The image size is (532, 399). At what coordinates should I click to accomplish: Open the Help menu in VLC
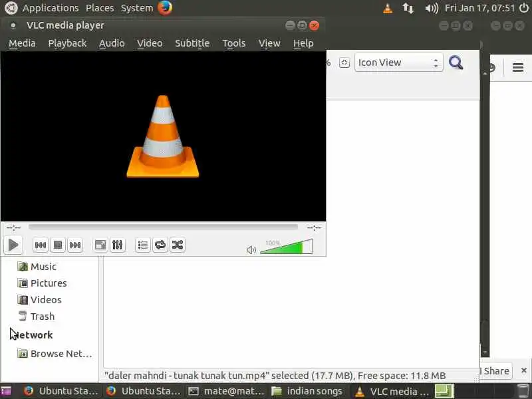coord(303,43)
